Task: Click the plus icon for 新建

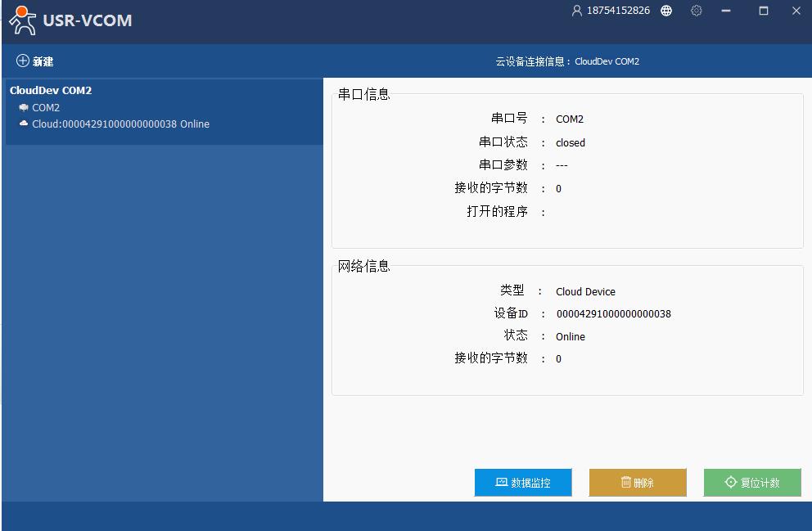Action: coord(22,61)
